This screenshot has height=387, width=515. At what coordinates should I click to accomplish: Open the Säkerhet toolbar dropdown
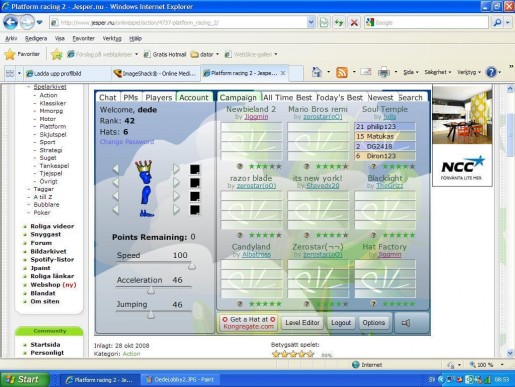438,72
